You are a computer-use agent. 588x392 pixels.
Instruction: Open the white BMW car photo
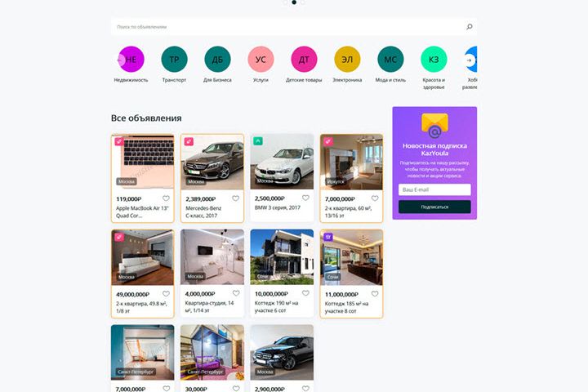pos(282,162)
